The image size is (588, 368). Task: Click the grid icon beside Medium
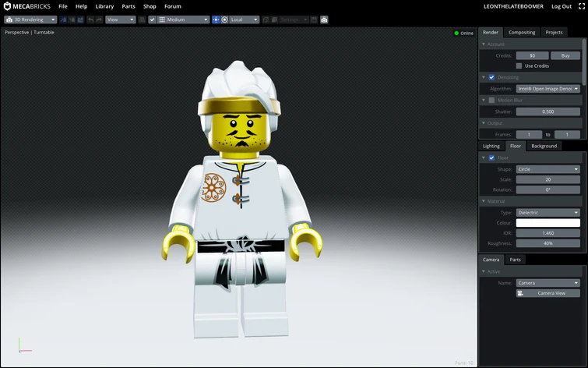click(162, 19)
